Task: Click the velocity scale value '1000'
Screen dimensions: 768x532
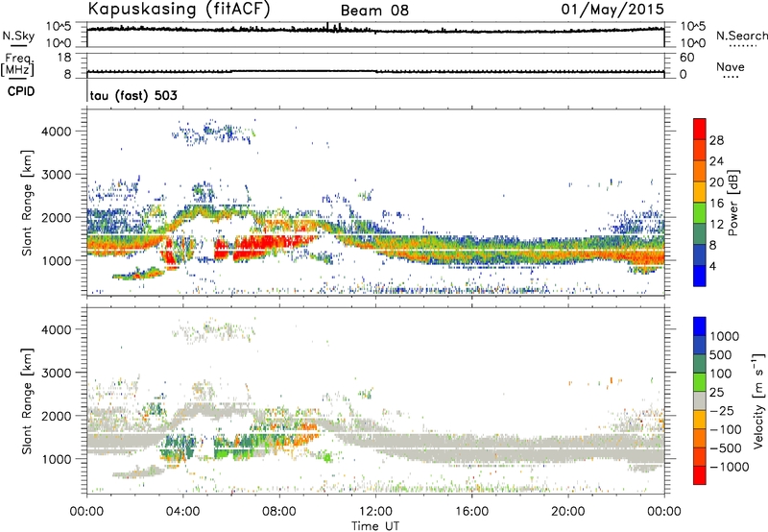Action: (x=725, y=336)
